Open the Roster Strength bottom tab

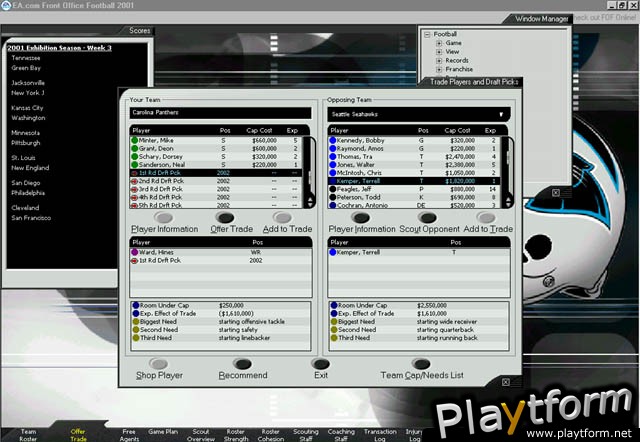coord(236,435)
